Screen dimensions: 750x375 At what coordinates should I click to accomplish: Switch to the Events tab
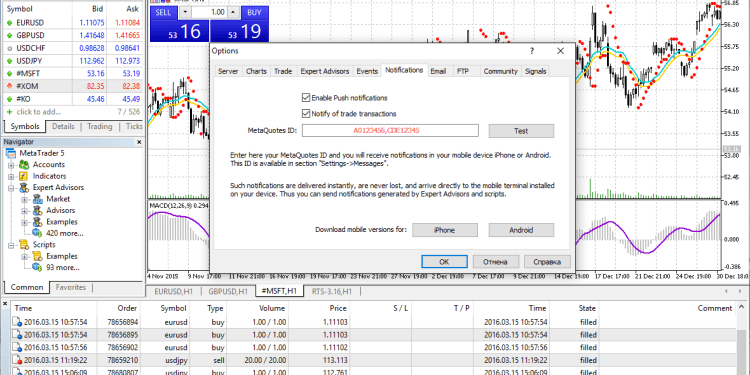click(367, 71)
